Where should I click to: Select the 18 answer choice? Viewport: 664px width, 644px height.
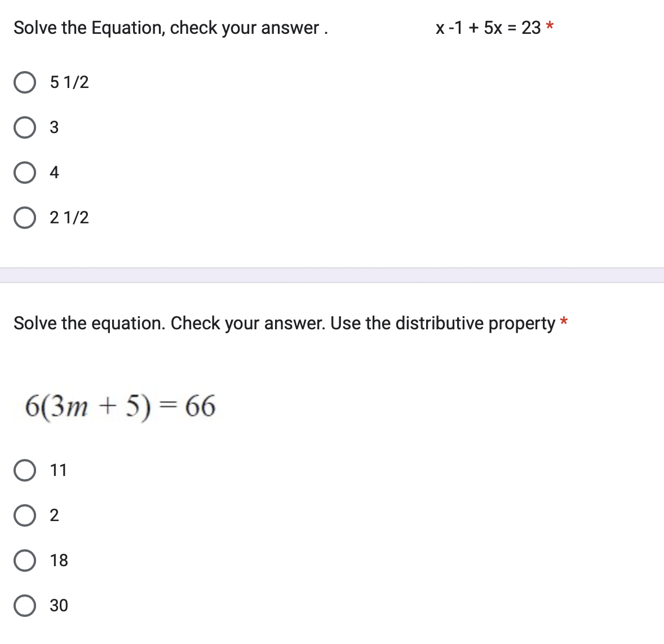[25, 559]
